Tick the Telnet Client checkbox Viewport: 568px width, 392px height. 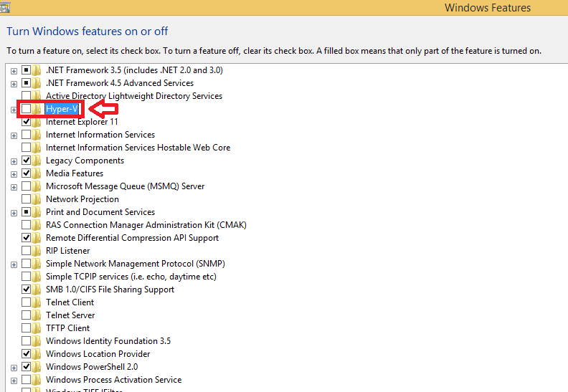(26, 302)
